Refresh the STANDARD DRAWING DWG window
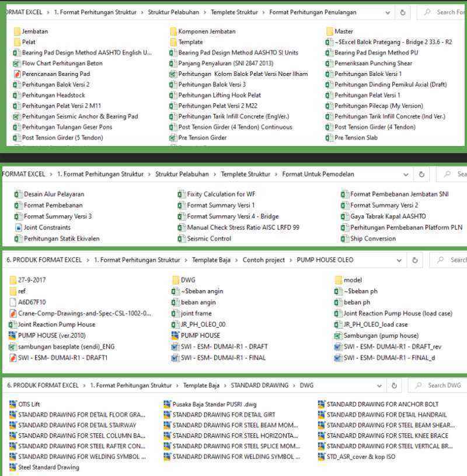Viewport: 467px width, 476px height. [394, 385]
